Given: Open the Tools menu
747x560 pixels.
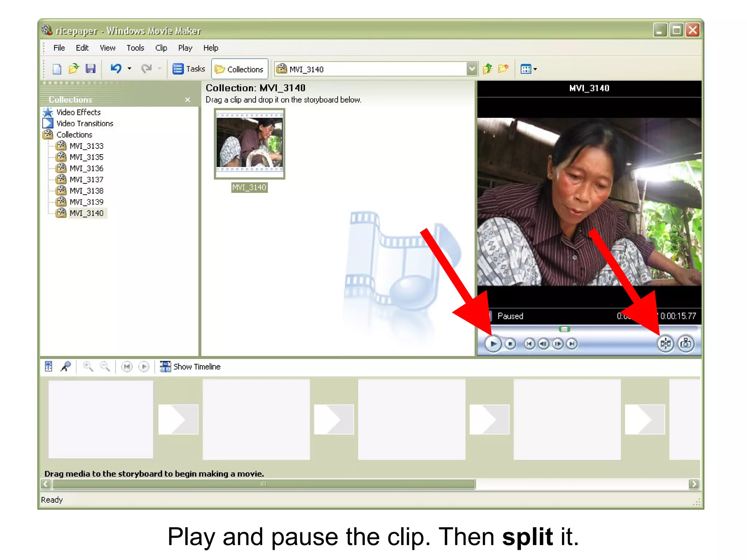Looking at the screenshot, I should (135, 48).
